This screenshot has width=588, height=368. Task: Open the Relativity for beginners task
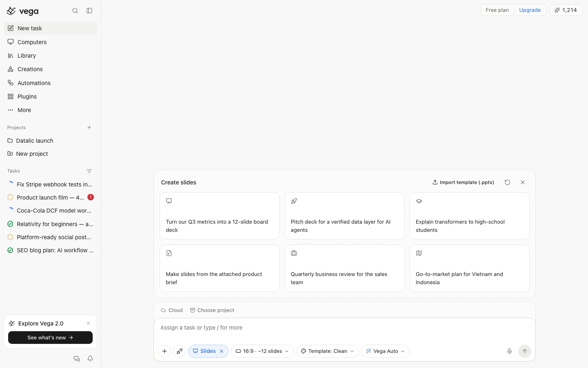(x=51, y=224)
